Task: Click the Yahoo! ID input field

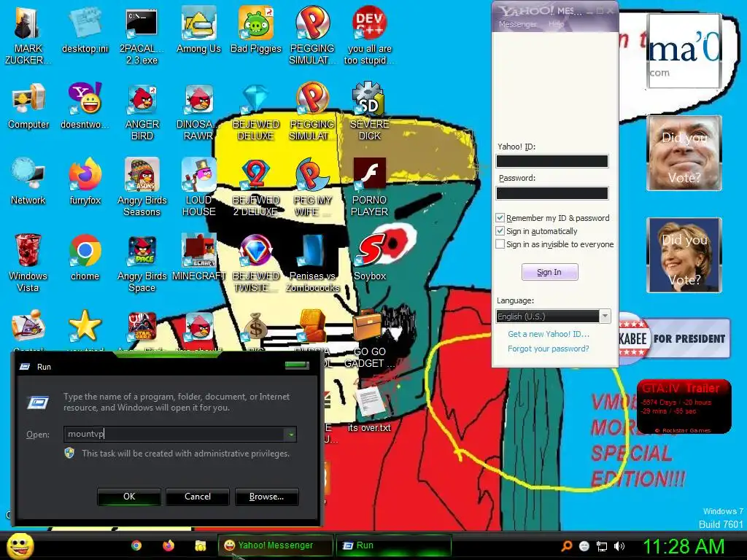Action: 552,161
